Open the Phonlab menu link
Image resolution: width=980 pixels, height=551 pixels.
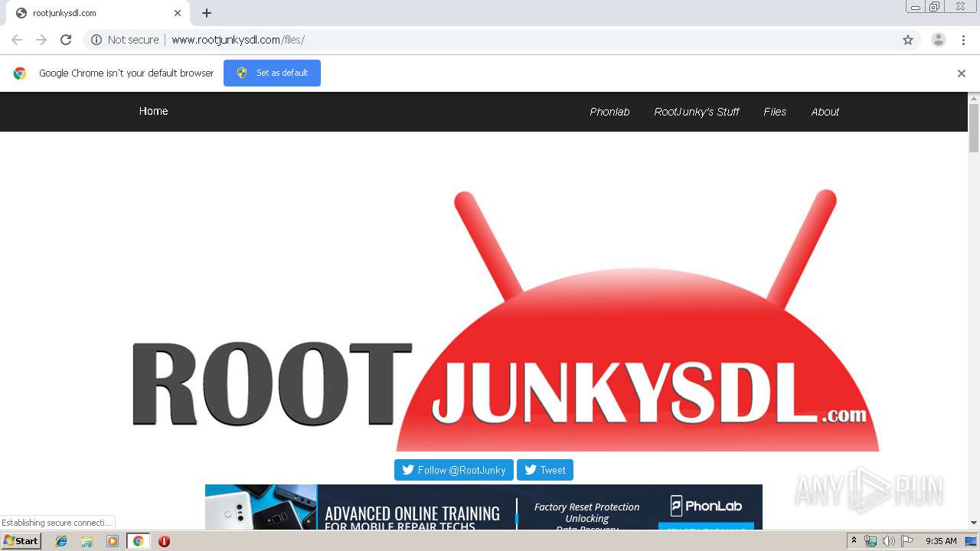pyautogui.click(x=609, y=112)
